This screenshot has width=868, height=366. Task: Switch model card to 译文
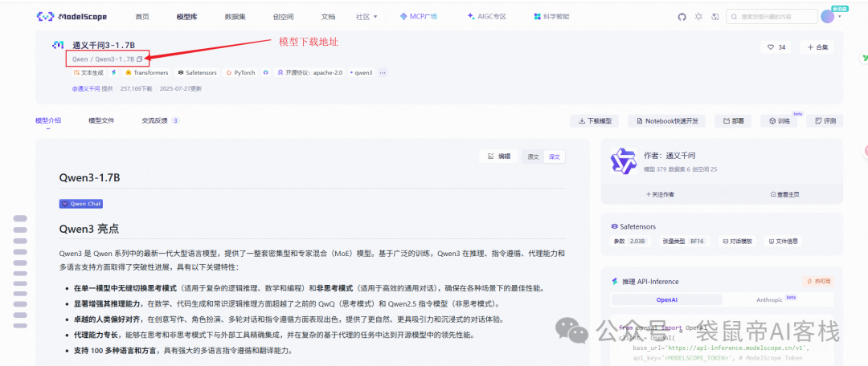[x=554, y=157]
